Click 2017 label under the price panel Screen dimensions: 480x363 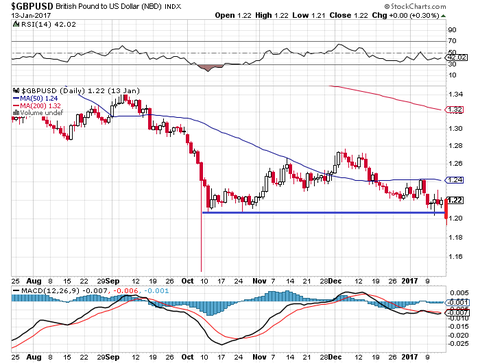(x=409, y=281)
